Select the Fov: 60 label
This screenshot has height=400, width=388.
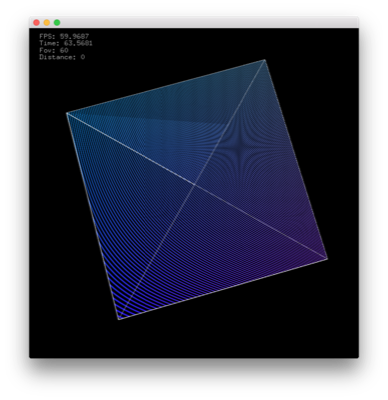pyautogui.click(x=54, y=50)
